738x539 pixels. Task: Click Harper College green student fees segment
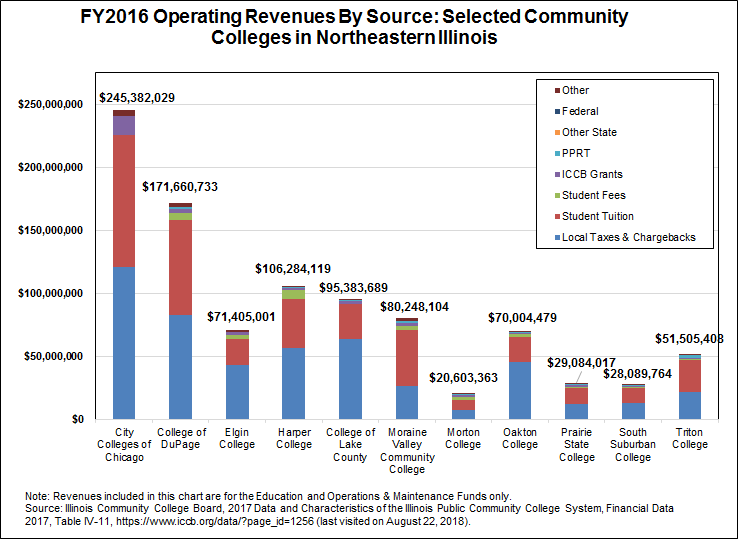click(x=294, y=295)
